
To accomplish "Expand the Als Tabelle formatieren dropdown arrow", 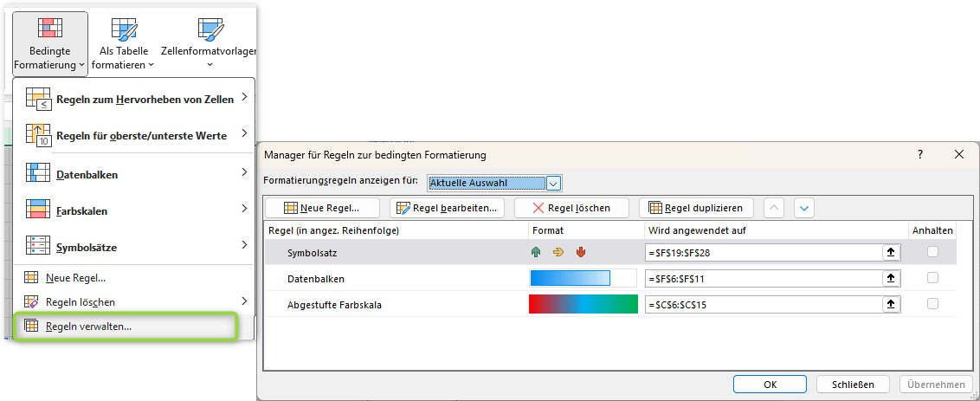I will [152, 65].
